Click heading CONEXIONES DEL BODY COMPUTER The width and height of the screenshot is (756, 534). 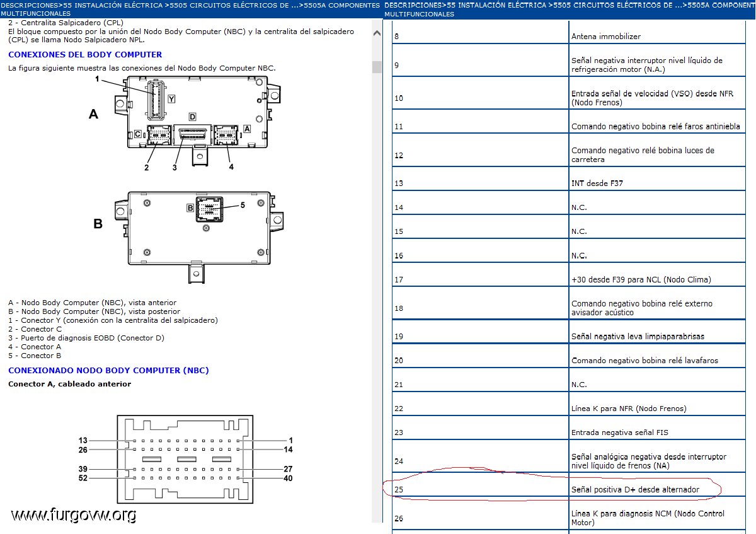pyautogui.click(x=85, y=54)
